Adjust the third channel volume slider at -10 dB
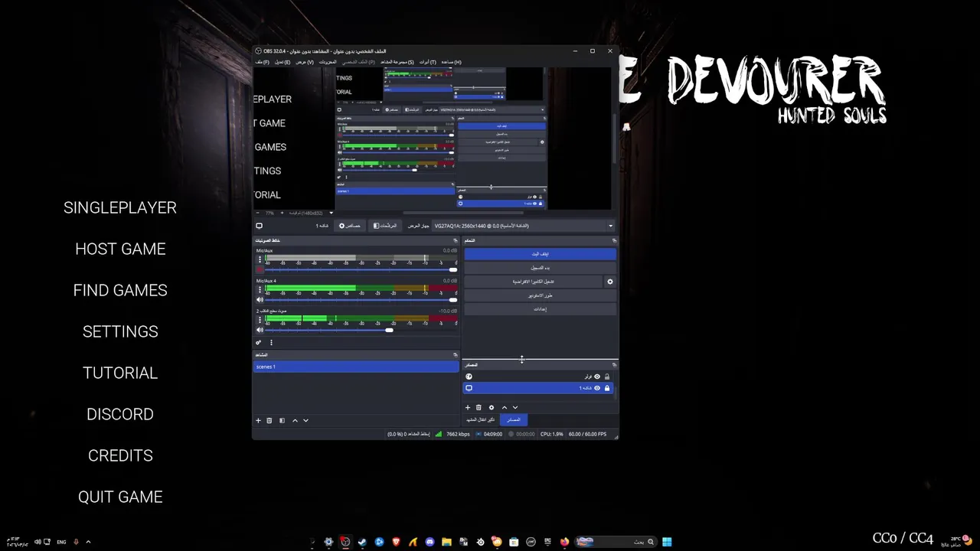Viewport: 980px width, 551px height. pyautogui.click(x=361, y=330)
